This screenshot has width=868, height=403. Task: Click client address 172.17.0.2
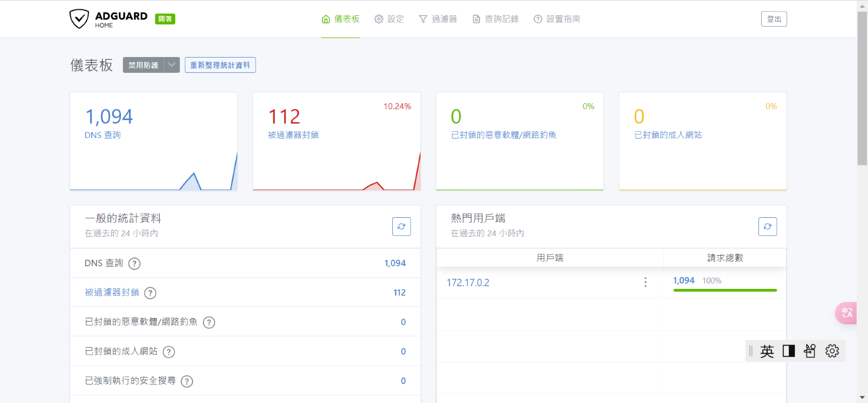click(x=468, y=282)
